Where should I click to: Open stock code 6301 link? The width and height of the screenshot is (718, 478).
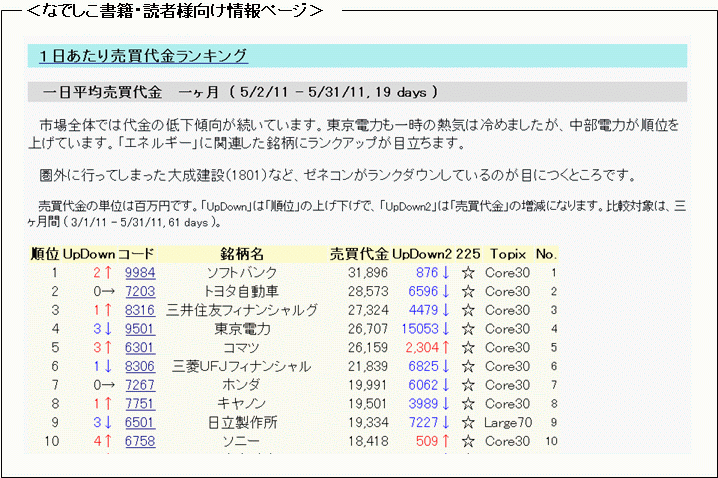(140, 348)
